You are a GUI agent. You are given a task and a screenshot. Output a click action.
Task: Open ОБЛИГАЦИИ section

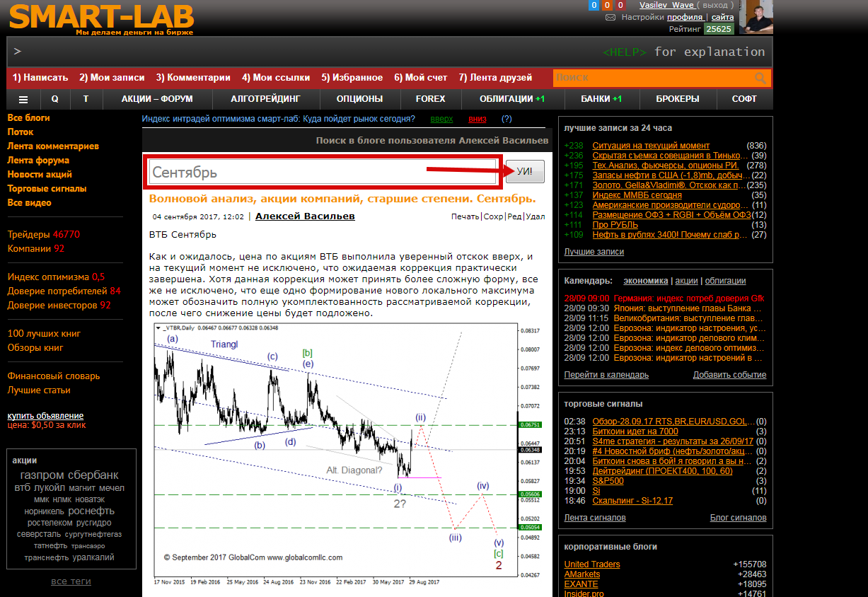point(512,99)
